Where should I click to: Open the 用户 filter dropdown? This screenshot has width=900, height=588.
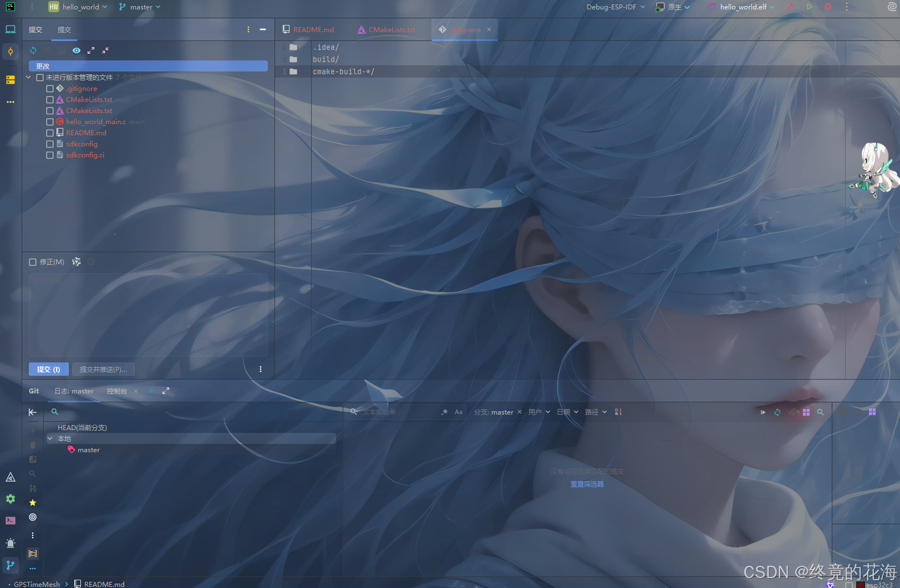tap(539, 412)
